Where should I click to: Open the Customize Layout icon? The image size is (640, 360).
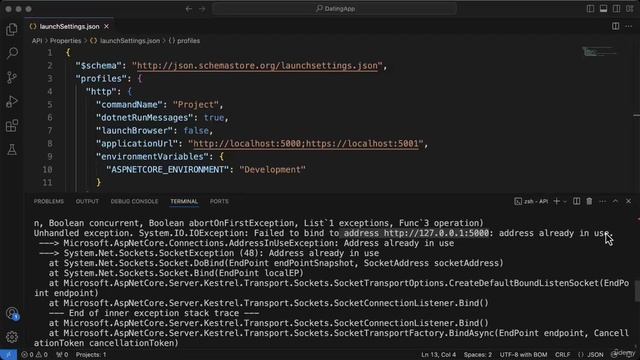pyautogui.click(x=629, y=9)
